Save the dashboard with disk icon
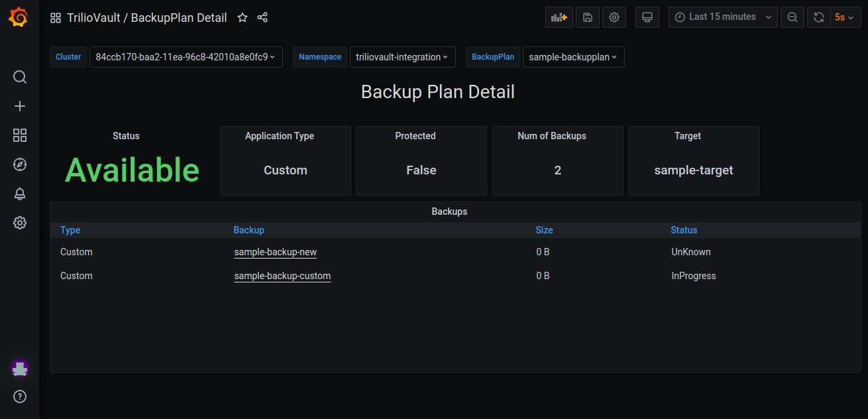868x419 pixels. click(588, 17)
